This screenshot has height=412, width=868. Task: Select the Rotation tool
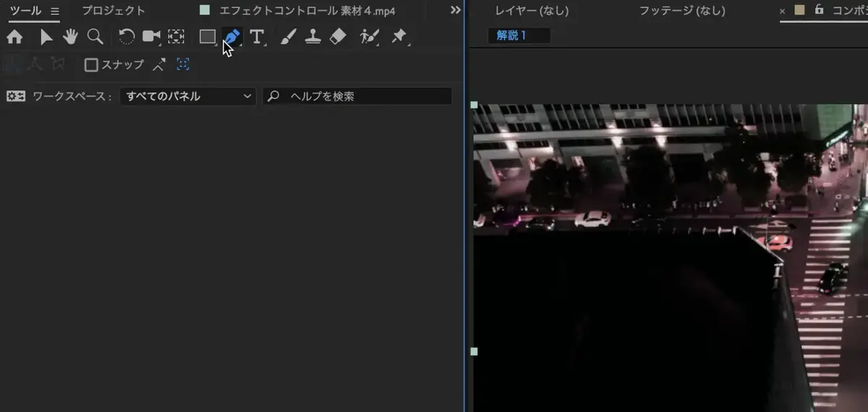(127, 37)
